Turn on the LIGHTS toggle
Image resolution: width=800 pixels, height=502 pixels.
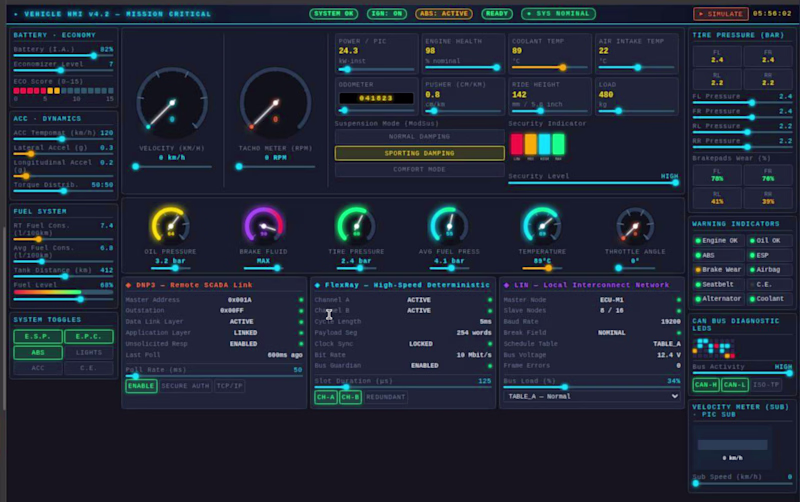coord(89,353)
